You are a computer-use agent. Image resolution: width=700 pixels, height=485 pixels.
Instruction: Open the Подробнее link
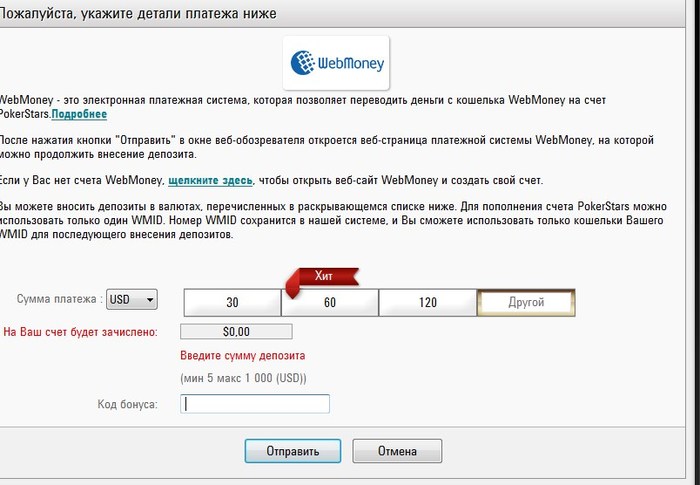click(79, 114)
